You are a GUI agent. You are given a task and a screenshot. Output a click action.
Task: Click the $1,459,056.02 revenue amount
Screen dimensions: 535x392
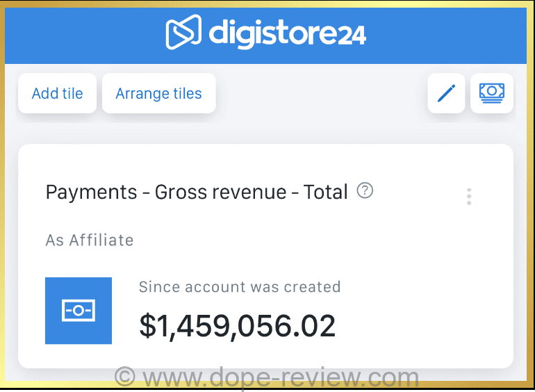coord(238,326)
